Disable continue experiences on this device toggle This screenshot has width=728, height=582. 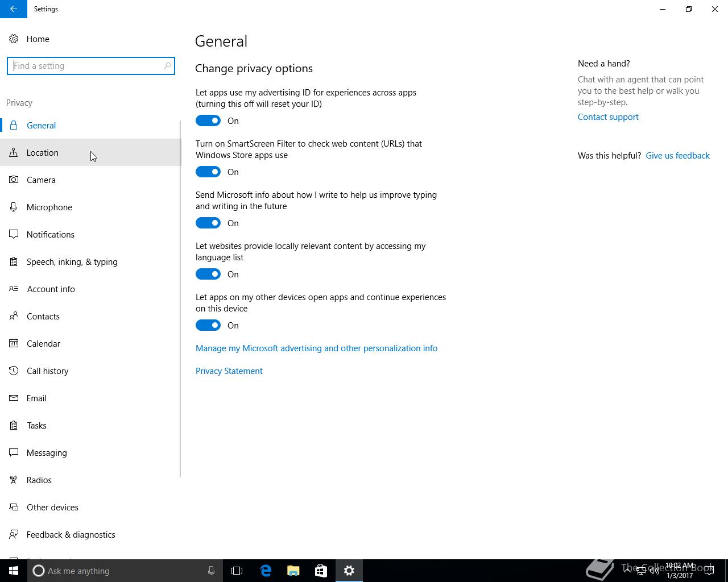coord(208,325)
